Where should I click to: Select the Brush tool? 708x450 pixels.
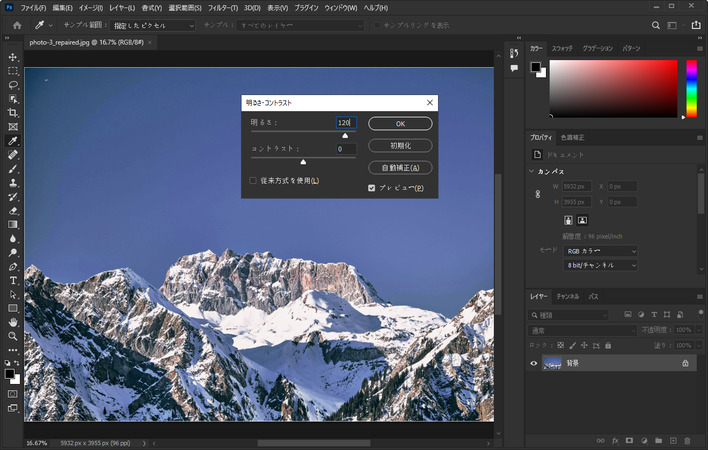(13, 169)
